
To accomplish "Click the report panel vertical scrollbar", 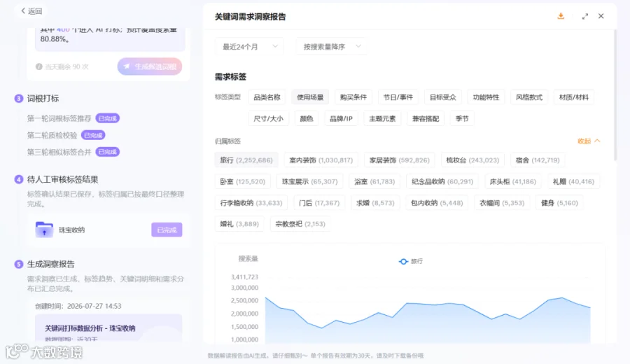I will coord(615,97).
